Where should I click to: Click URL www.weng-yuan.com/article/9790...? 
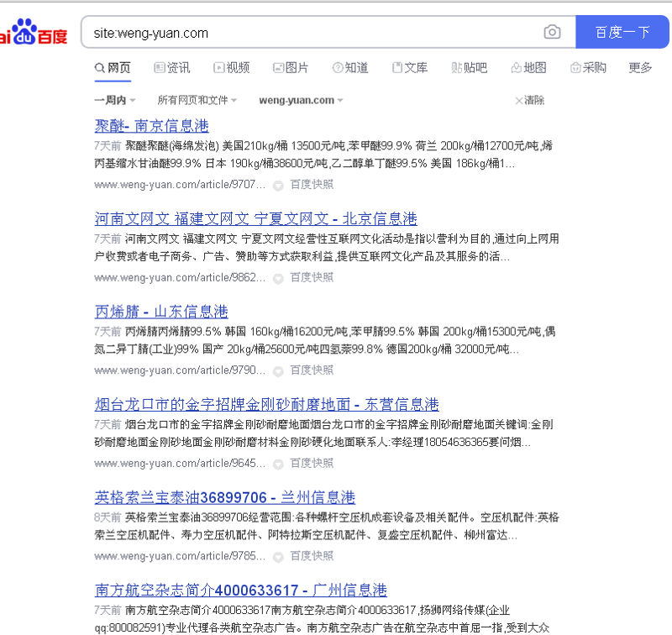pyautogui.click(x=180, y=370)
